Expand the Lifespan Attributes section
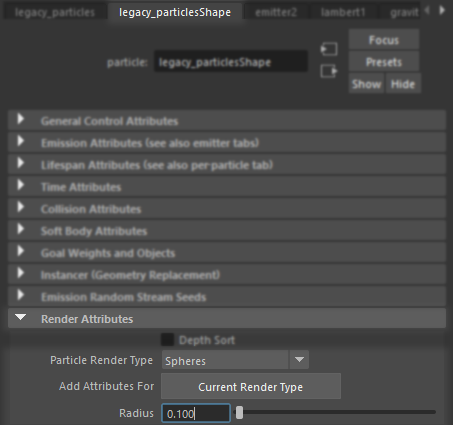The height and width of the screenshot is (425, 453). pyautogui.click(x=227, y=165)
